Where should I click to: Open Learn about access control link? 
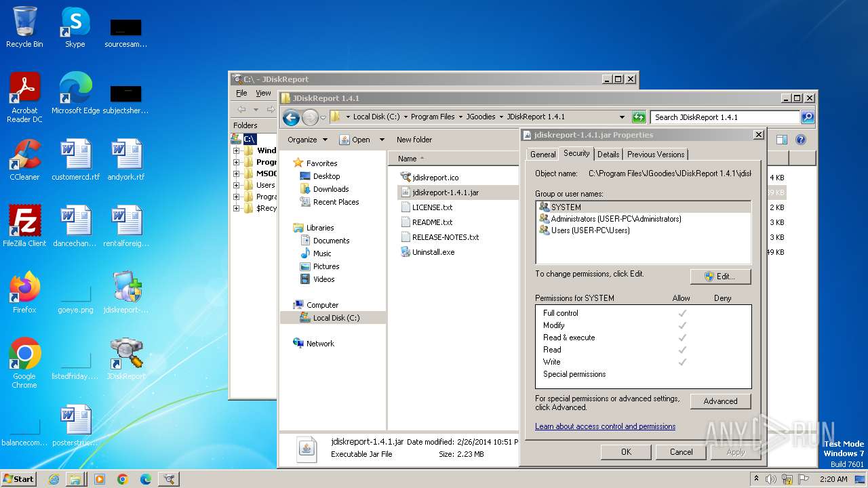[605, 426]
